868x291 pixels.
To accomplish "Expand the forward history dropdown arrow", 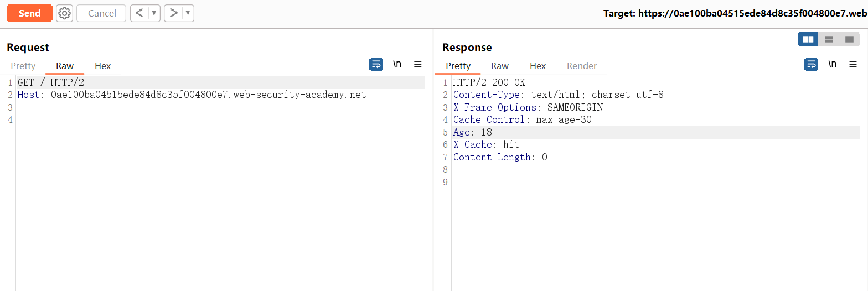I will (188, 13).
